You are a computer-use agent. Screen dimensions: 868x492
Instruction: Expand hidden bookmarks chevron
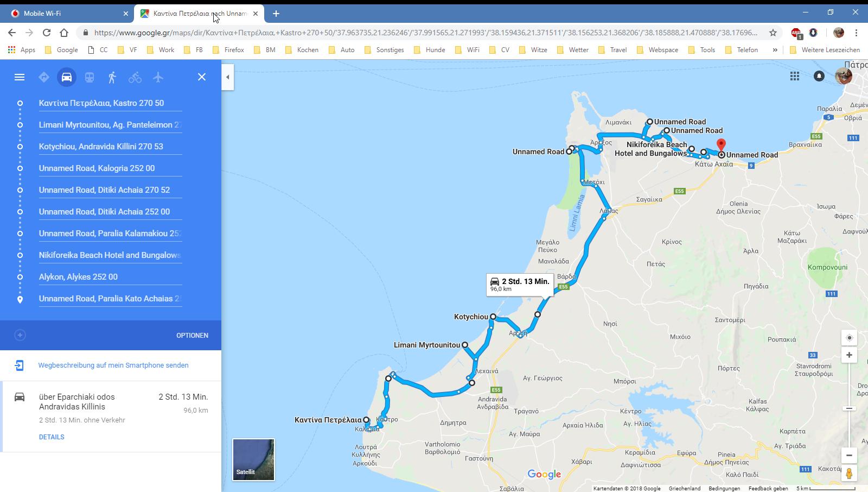pos(775,49)
